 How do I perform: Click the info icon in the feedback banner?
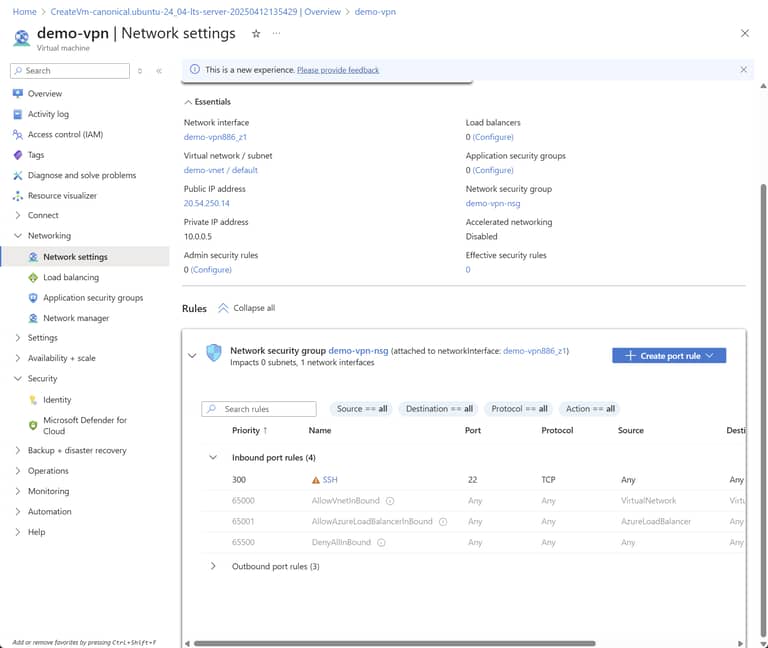tap(195, 69)
